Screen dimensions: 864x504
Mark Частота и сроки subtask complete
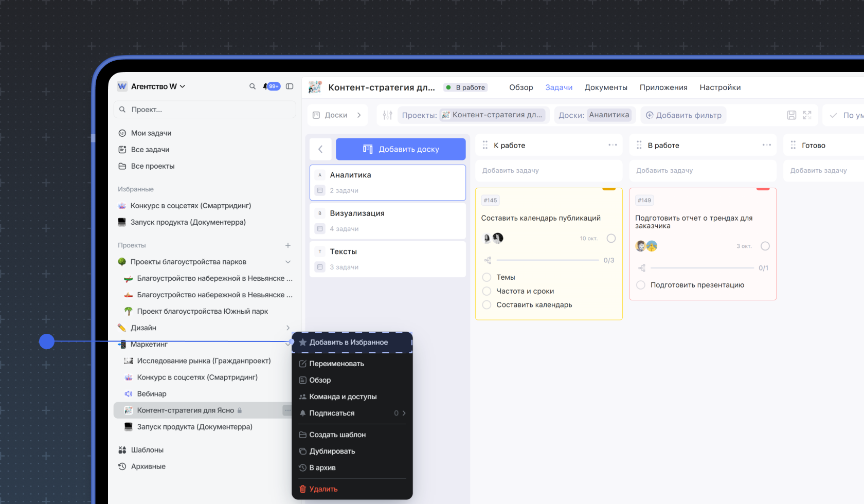pyautogui.click(x=487, y=291)
